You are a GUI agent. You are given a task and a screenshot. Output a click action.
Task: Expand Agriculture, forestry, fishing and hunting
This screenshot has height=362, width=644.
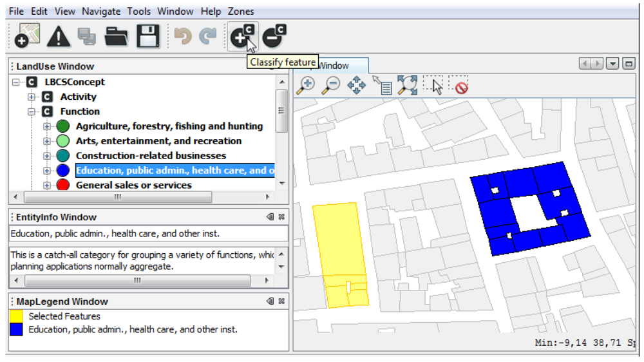click(47, 126)
